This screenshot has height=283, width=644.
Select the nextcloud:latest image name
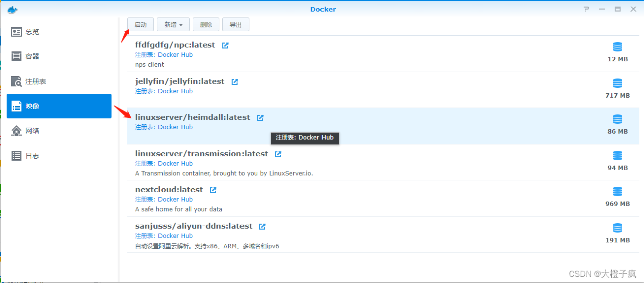pos(169,190)
